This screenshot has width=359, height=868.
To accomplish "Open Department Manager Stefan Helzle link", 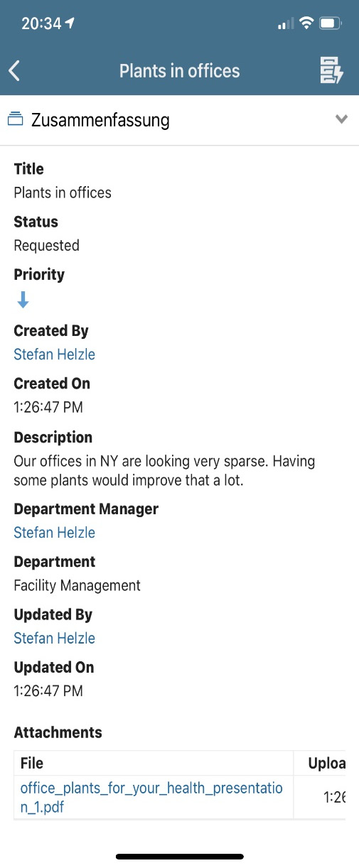I will point(54,533).
